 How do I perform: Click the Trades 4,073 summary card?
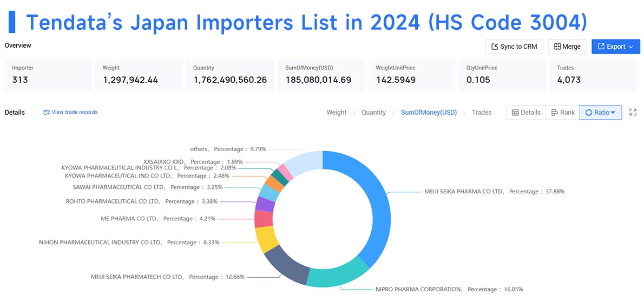pos(593,75)
